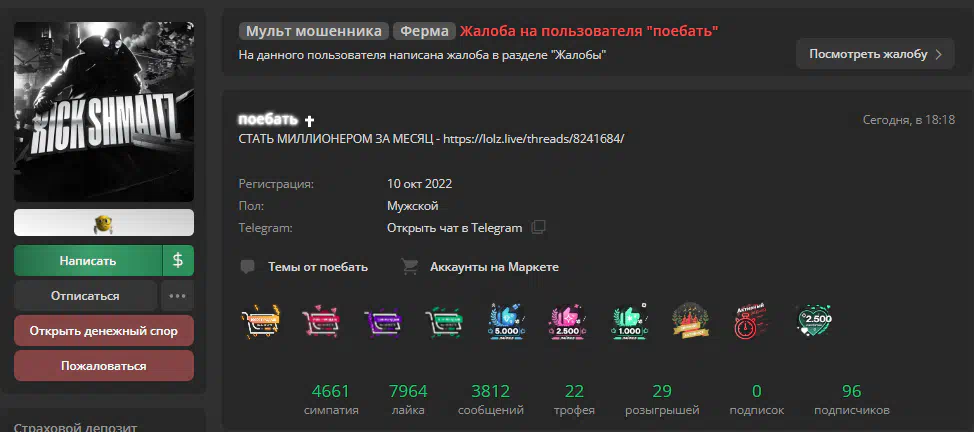The width and height of the screenshot is (974, 432).
Task: Open the three-dots more options menu
Action: point(178,296)
